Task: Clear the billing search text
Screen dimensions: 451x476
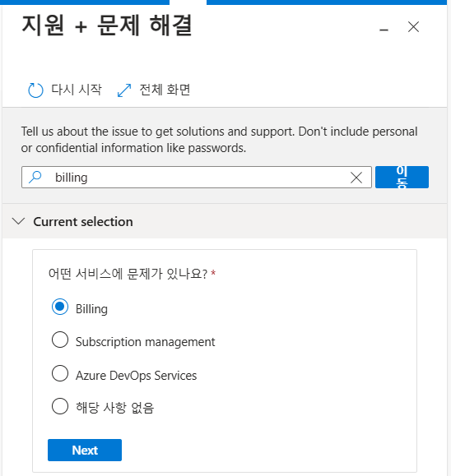Action: pyautogui.click(x=356, y=178)
